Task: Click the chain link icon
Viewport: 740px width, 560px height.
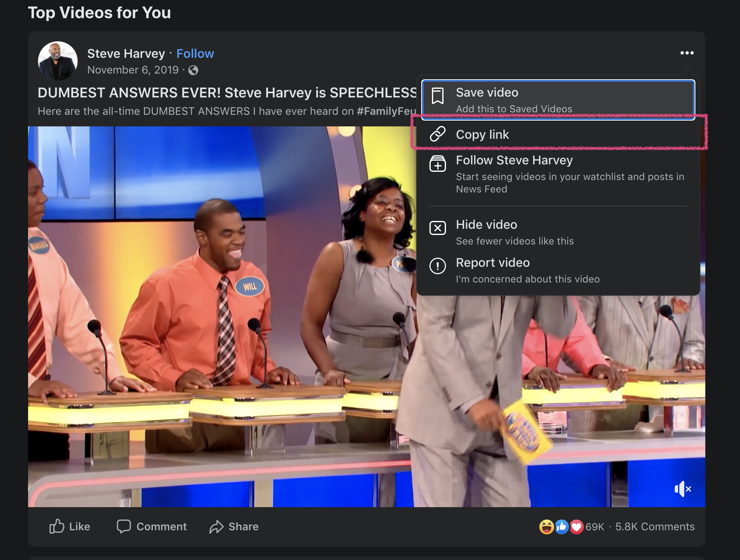Action: (x=438, y=134)
